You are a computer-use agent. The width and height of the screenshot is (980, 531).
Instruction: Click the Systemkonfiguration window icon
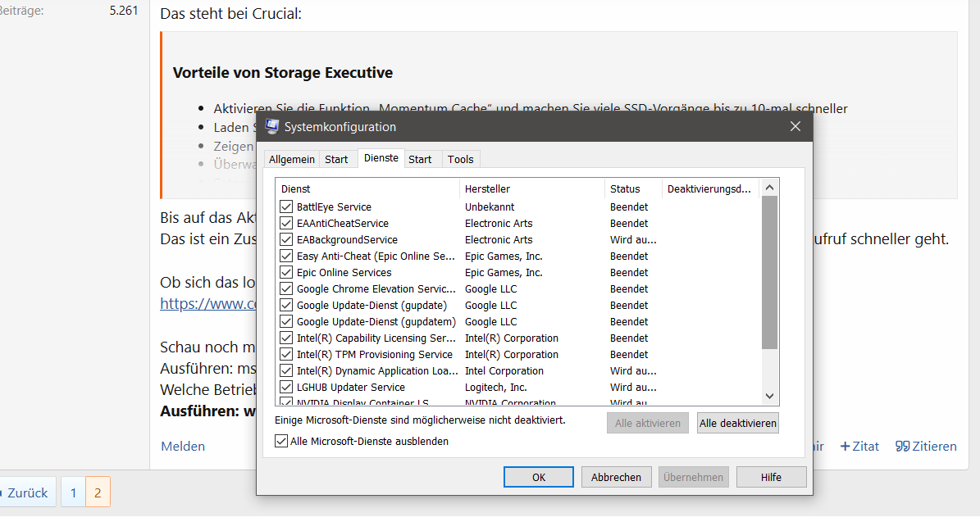coord(271,126)
